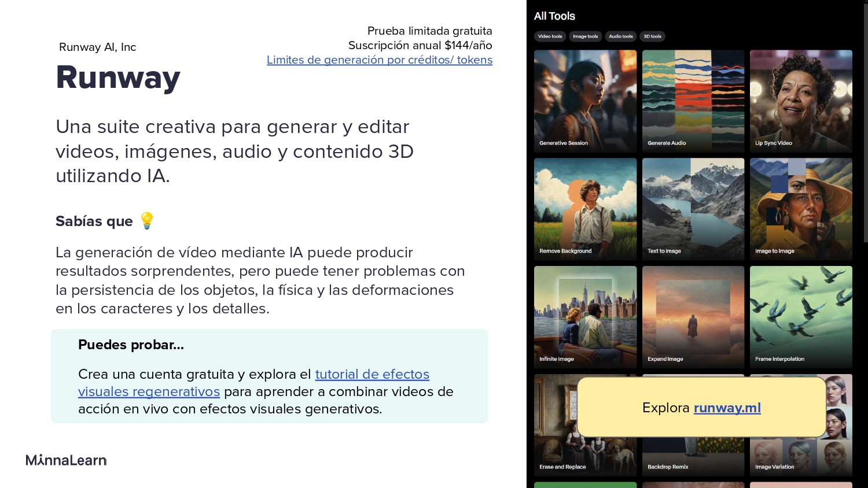Click the Suscripción anual $144/año text
This screenshot has height=488, width=868.
(420, 45)
